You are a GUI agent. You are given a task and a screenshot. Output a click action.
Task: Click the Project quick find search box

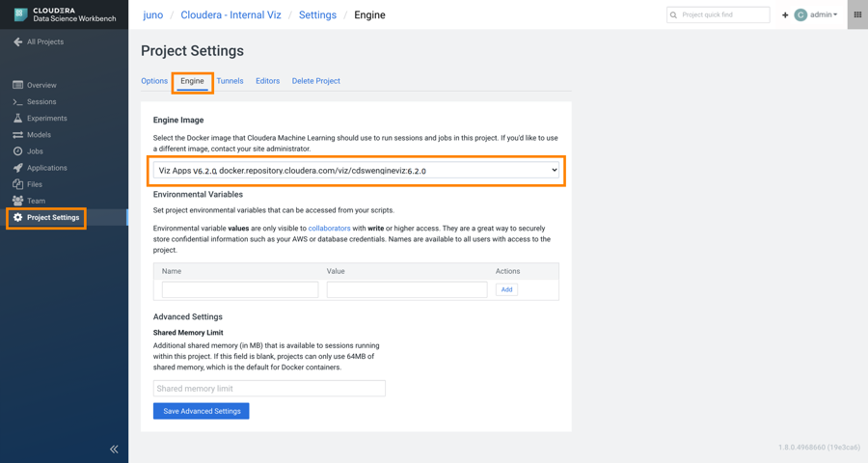[x=724, y=15]
